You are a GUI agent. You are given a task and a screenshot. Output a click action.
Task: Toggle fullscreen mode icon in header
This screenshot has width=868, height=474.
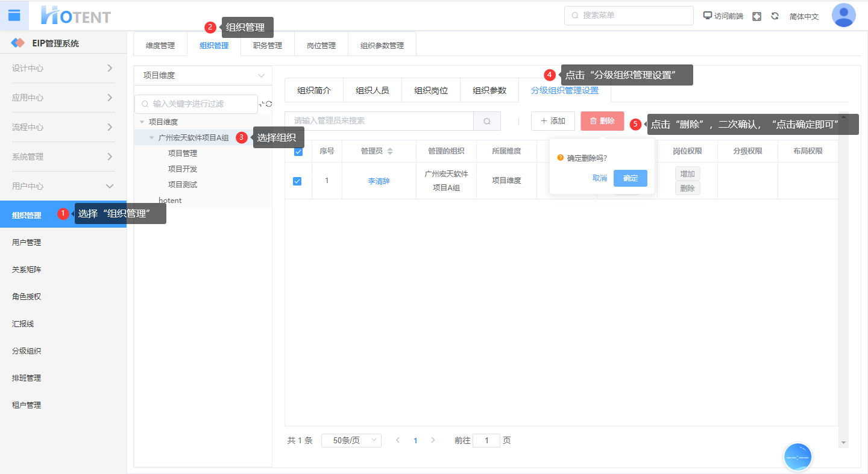coord(757,16)
